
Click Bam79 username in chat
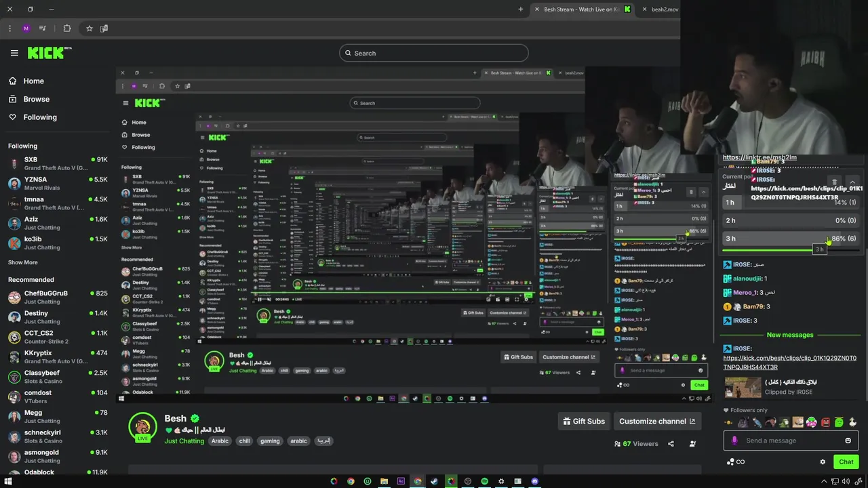753,307
